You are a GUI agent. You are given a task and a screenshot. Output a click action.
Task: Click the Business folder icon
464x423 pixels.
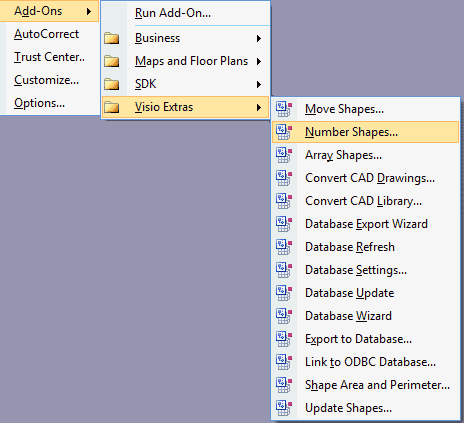pos(112,38)
